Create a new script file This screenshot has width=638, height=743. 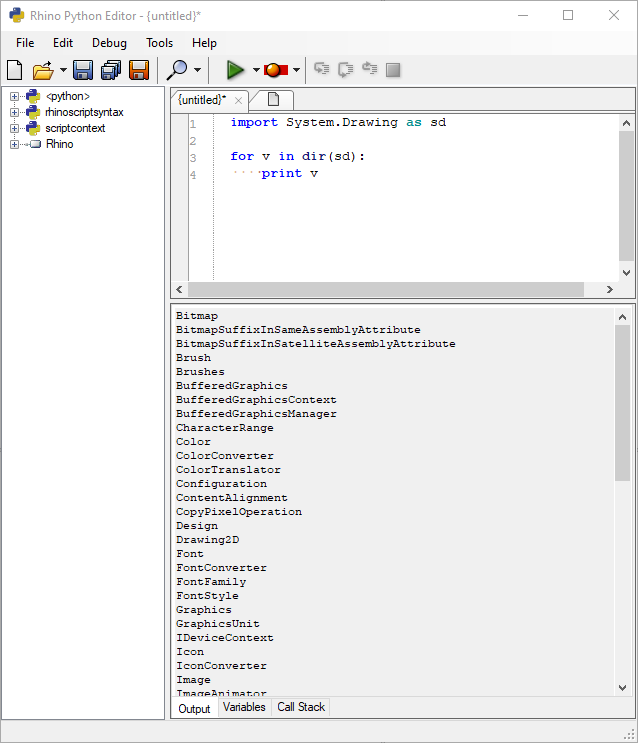(15, 70)
